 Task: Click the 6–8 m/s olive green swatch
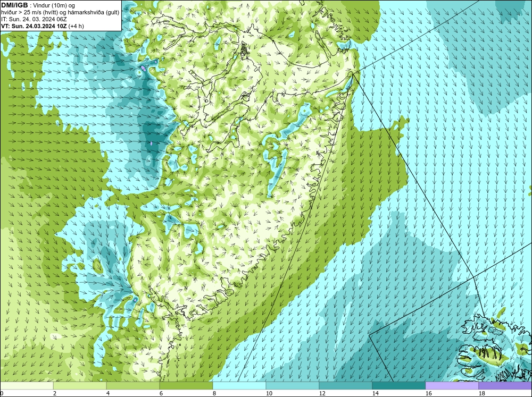186,385
